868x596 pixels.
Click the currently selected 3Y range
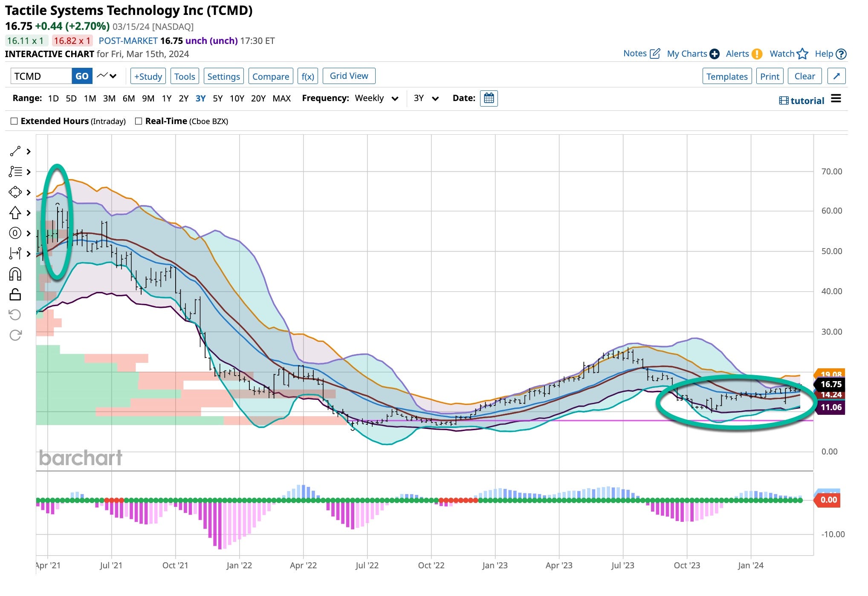[x=200, y=98]
